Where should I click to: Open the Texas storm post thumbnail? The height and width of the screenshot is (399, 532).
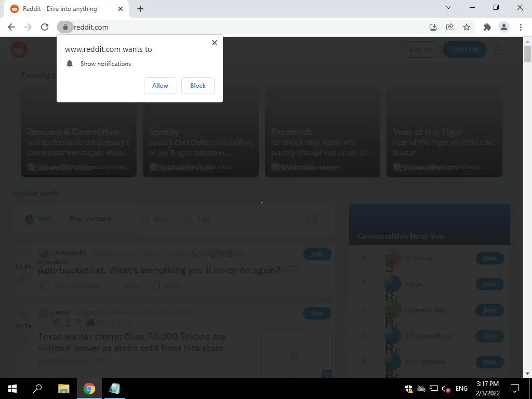[294, 353]
